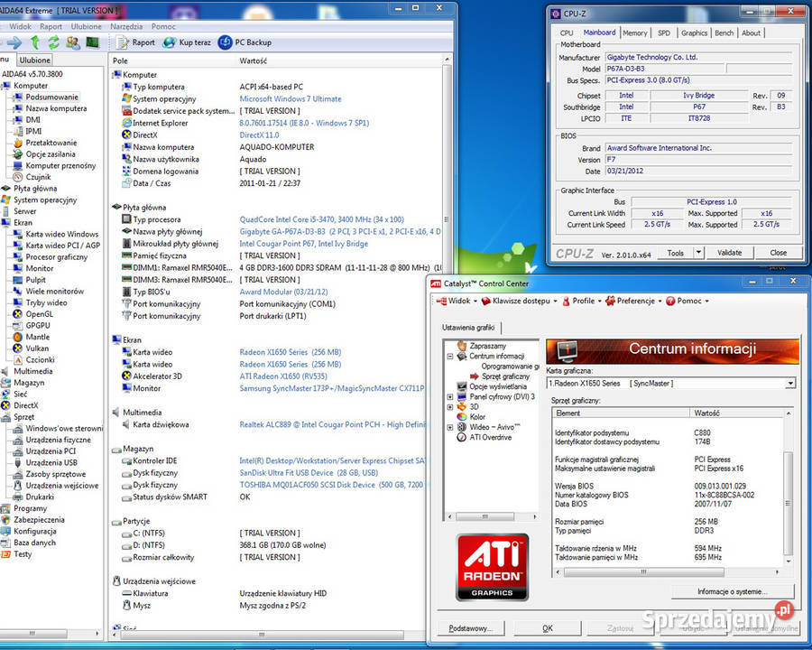Image resolution: width=812 pixels, height=650 pixels.
Task: Click the AIDA64 refresh arrows icon
Action: (x=53, y=42)
